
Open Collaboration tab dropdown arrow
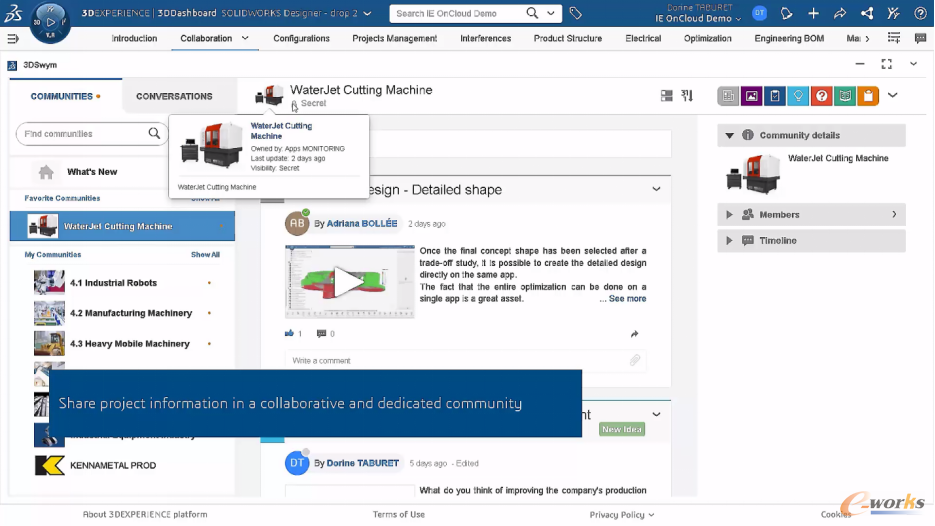(x=245, y=38)
